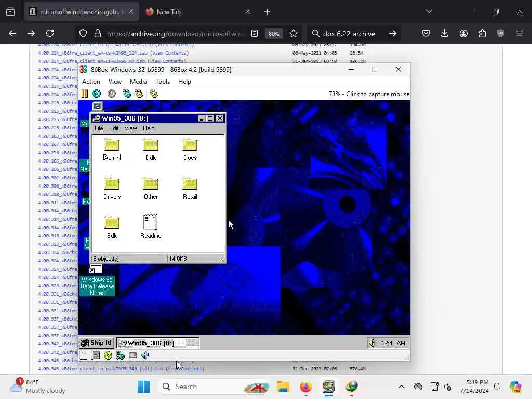Click 86Box status bar CD-ROM icon
Viewport: 532px width, 399px height.
click(x=108, y=355)
